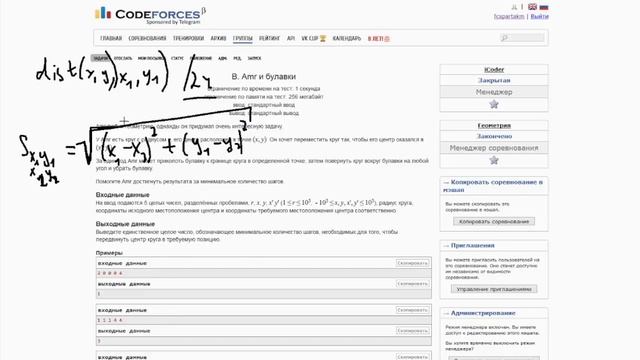The image size is (640, 360).
Task: Click the star icon under iCoder group
Action: click(x=494, y=104)
